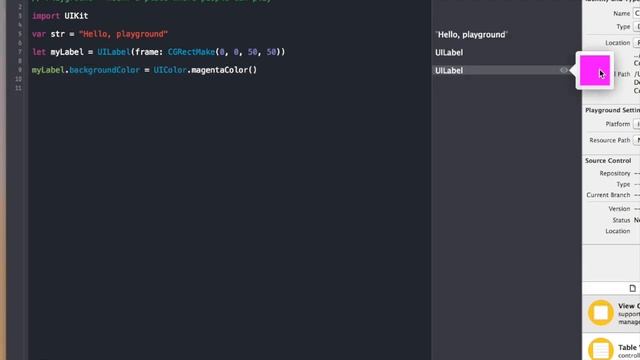Select the "Hello, playground" result in sidebar
Screen dimensions: 640x360
pos(471,35)
